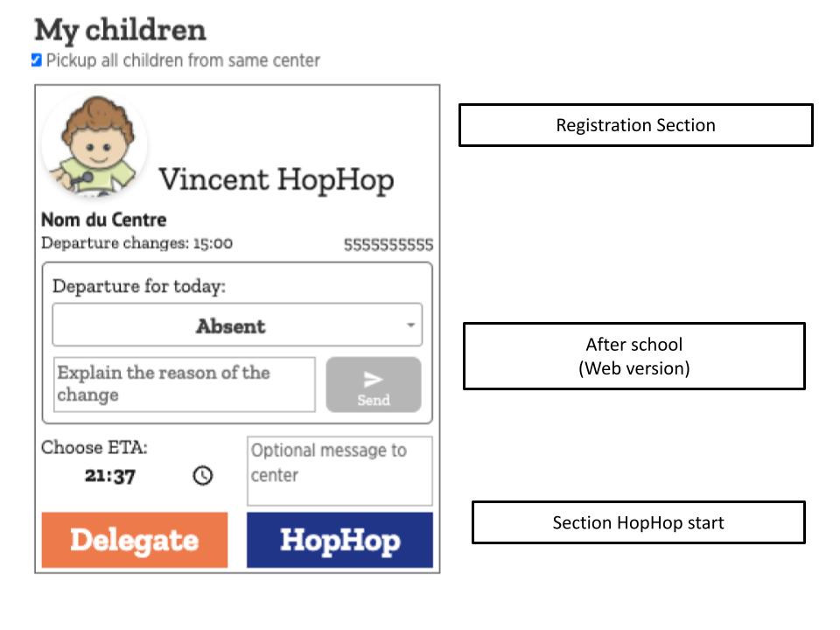
Task: Click the Optional message to center field
Action: tap(339, 471)
